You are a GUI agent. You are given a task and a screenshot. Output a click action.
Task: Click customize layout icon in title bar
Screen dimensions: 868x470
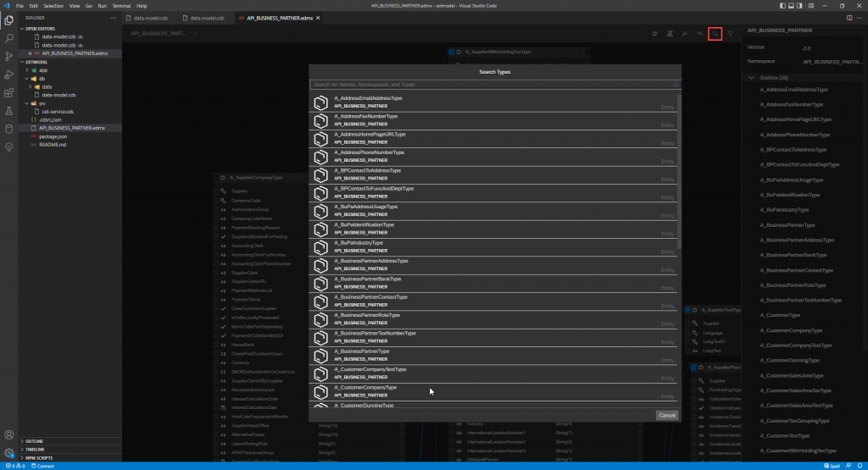(x=811, y=6)
